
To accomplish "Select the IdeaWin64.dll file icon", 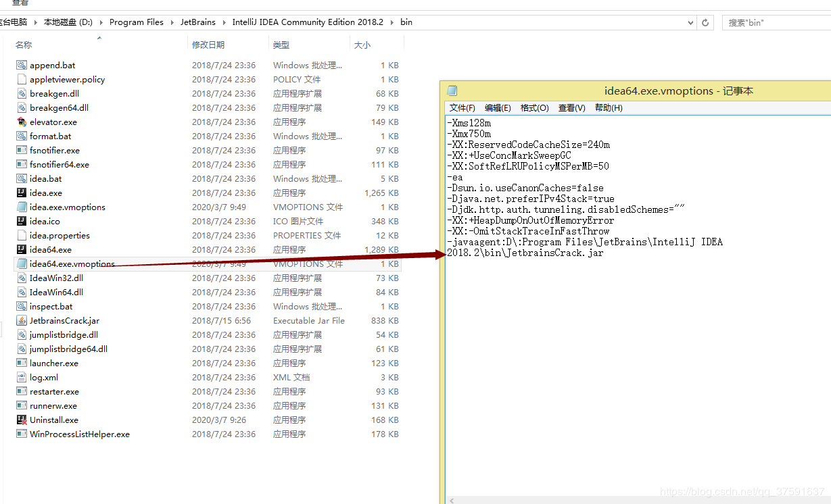I will pyautogui.click(x=22, y=293).
